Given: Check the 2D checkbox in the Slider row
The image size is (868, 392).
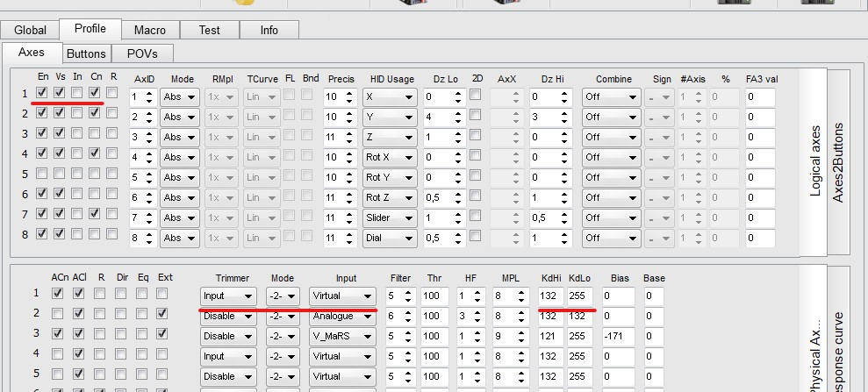Looking at the screenshot, I should tap(475, 216).
